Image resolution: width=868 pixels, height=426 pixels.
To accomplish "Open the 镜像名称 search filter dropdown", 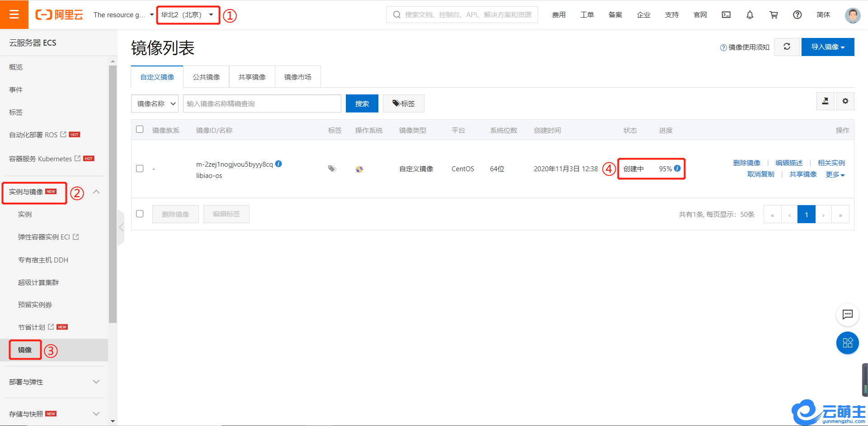I will (x=155, y=104).
